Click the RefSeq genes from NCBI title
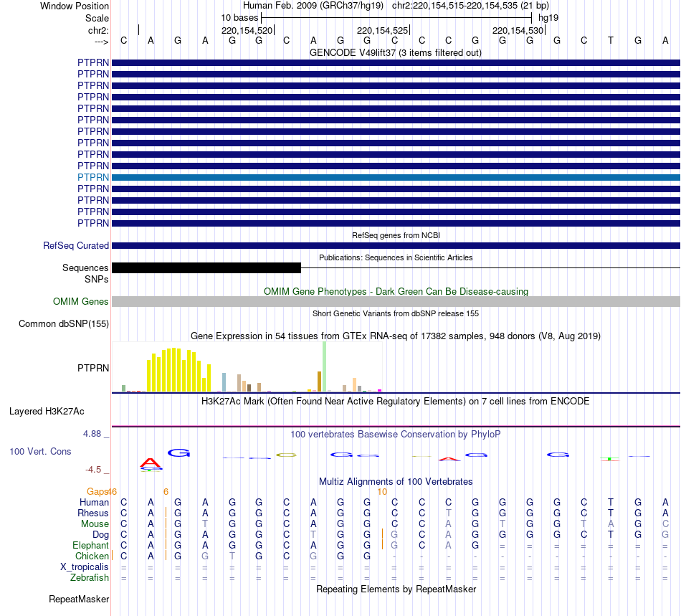The width and height of the screenshot is (681, 616). [396, 235]
